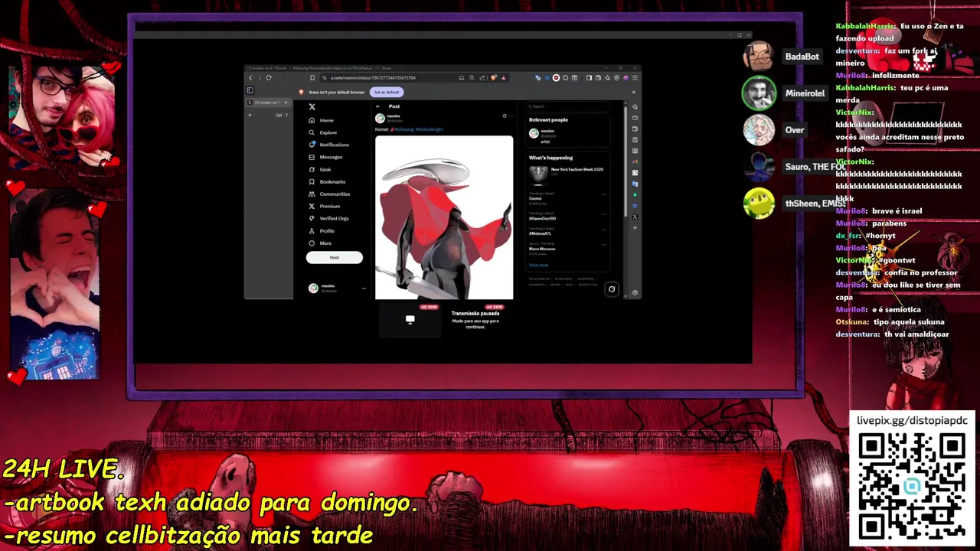The width and height of the screenshot is (980, 551).
Task: Open Profile in X navigation
Action: click(x=322, y=230)
